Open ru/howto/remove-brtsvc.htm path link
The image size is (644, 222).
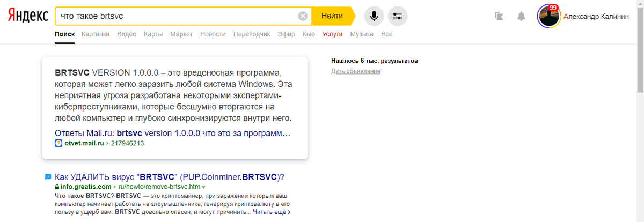pos(158,187)
